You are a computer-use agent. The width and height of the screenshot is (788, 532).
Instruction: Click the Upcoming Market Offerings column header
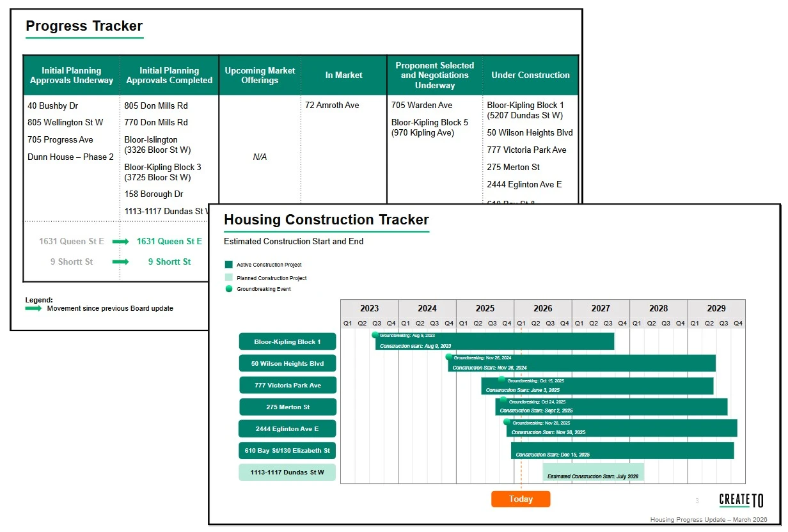click(260, 75)
